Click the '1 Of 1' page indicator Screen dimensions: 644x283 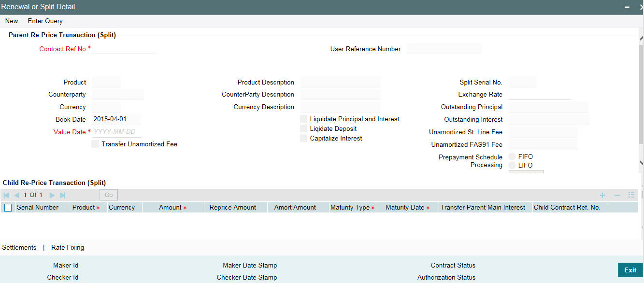click(x=33, y=195)
